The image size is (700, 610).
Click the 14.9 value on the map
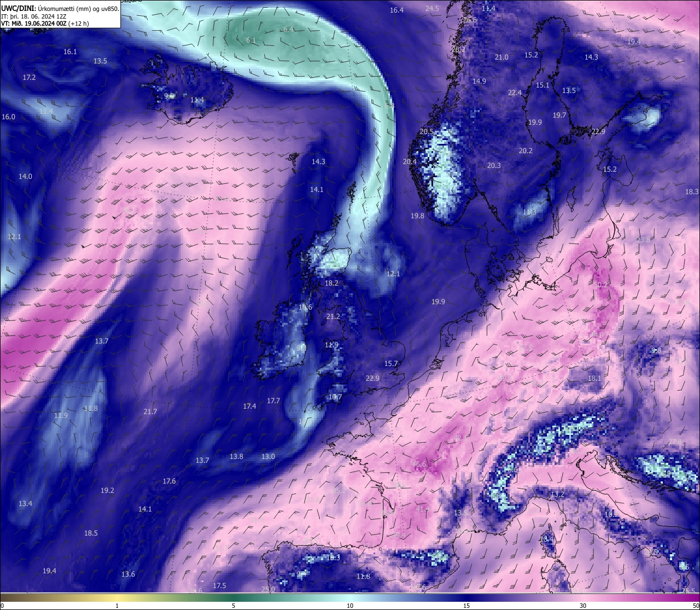point(479,82)
